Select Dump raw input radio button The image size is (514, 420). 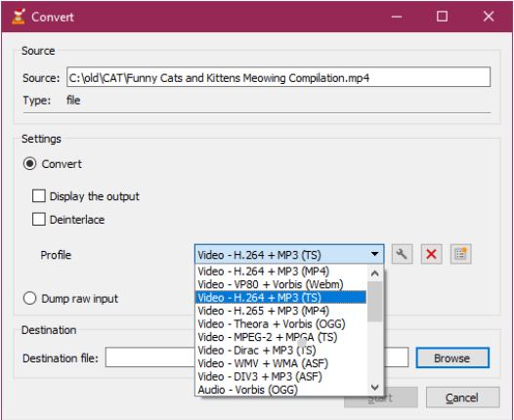[x=29, y=298]
